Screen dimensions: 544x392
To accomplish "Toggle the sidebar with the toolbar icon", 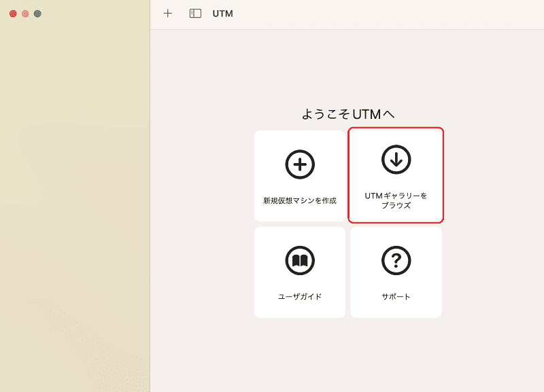I will click(195, 14).
